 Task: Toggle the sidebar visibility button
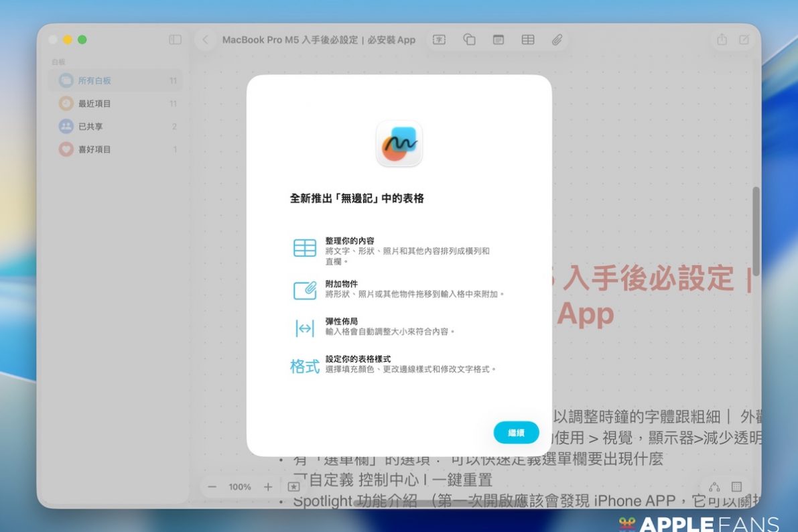[x=175, y=40]
